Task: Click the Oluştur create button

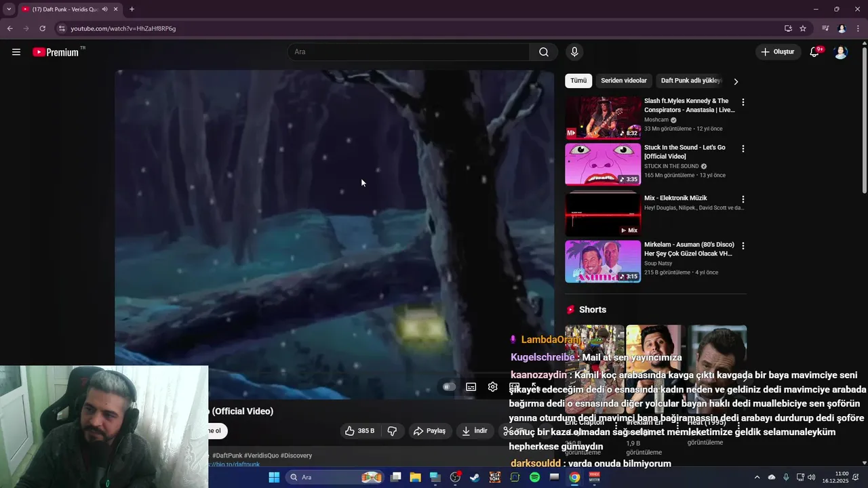Action: point(778,52)
